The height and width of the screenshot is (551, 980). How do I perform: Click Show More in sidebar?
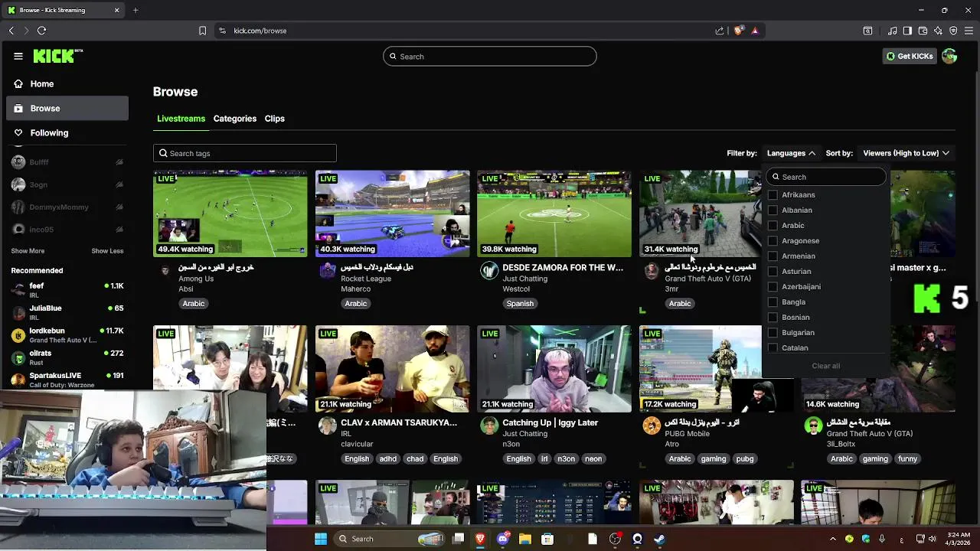pos(28,251)
